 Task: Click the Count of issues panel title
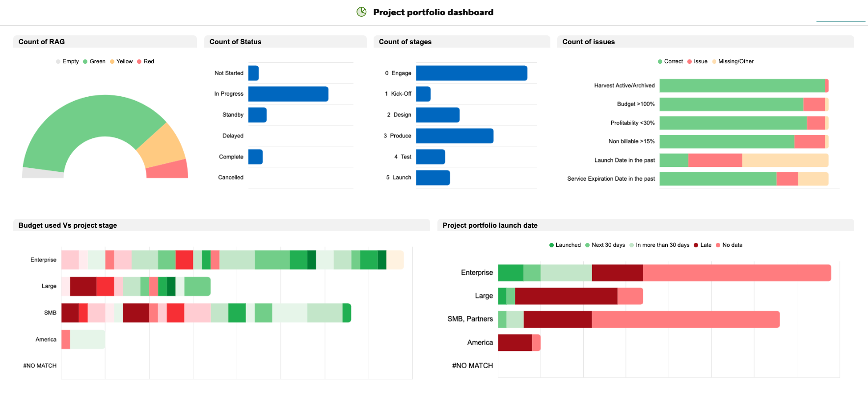pos(589,42)
